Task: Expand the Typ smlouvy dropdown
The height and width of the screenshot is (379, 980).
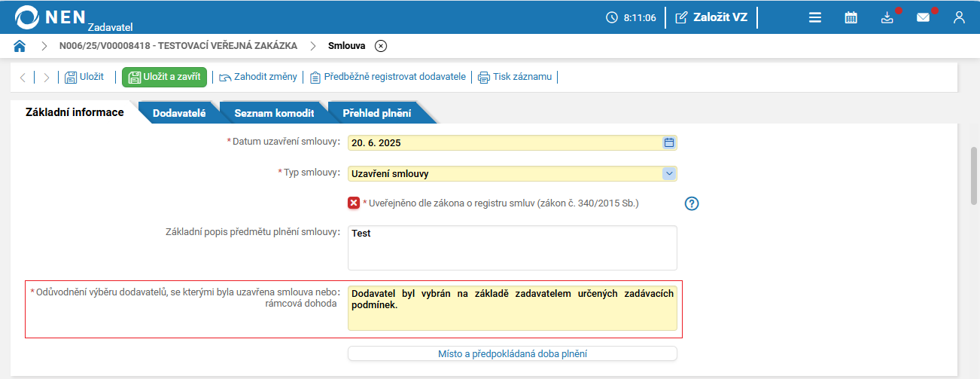Action: (669, 173)
